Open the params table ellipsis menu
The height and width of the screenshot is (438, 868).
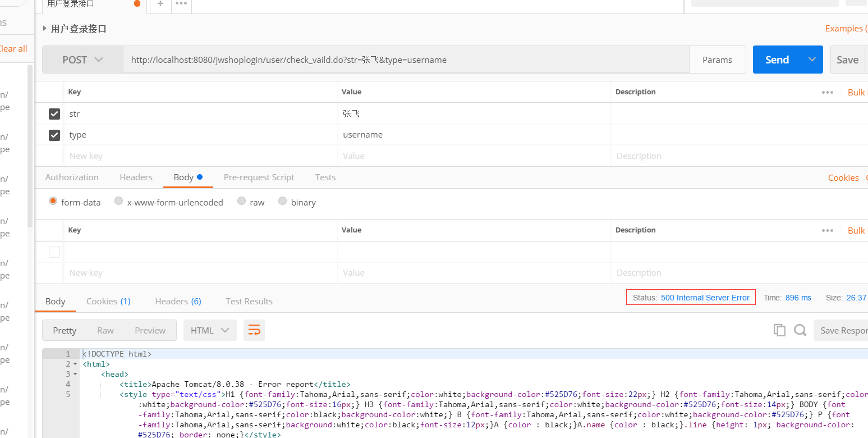[x=827, y=92]
